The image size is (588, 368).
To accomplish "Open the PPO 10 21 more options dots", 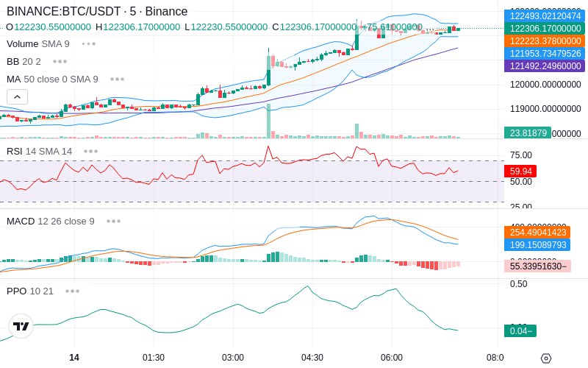I will [72, 291].
